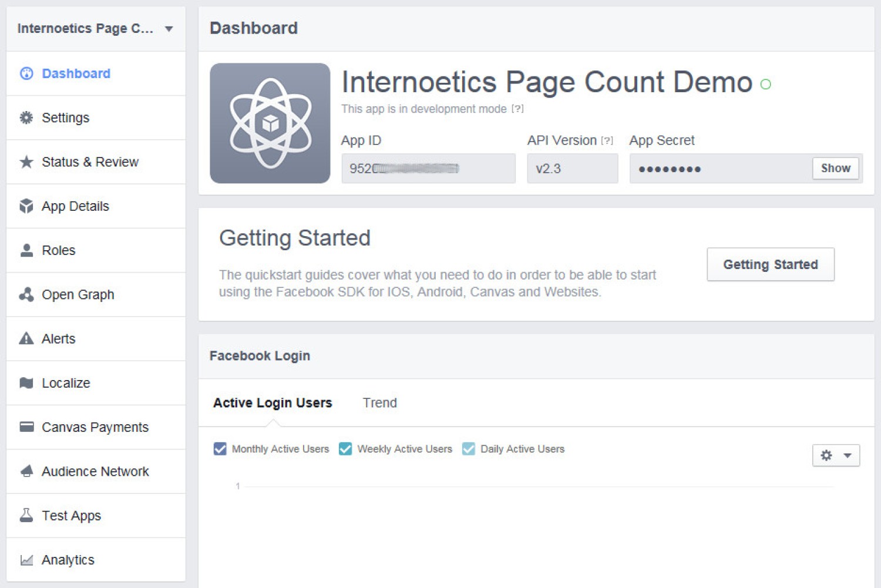This screenshot has height=588, width=881.
Task: Click the Test Apps flask icon
Action: (26, 515)
